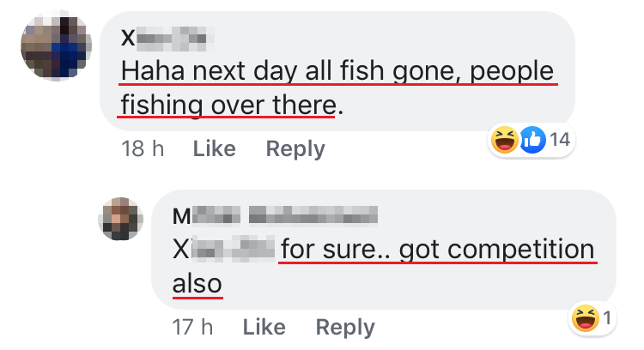Click the Haha emoji on the 14-reaction comment

[504, 140]
